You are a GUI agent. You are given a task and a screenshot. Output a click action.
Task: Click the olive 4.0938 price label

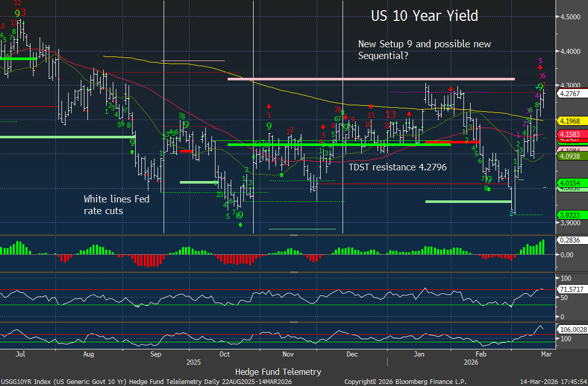point(572,157)
